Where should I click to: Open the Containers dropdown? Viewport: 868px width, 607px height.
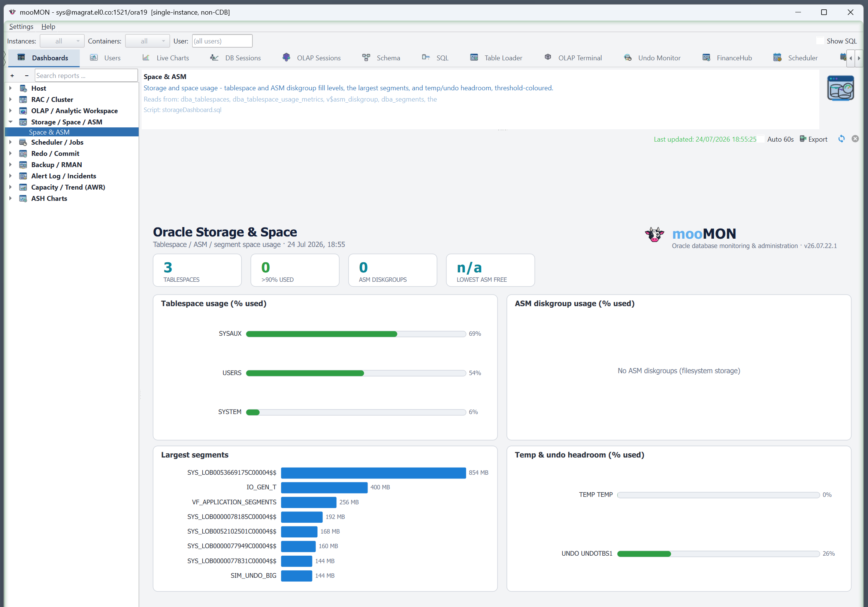148,41
